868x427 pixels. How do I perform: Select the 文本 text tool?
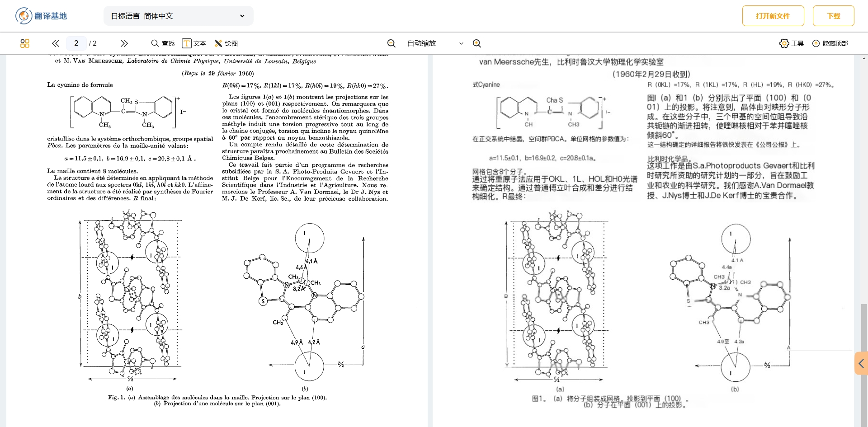pyautogui.click(x=194, y=43)
